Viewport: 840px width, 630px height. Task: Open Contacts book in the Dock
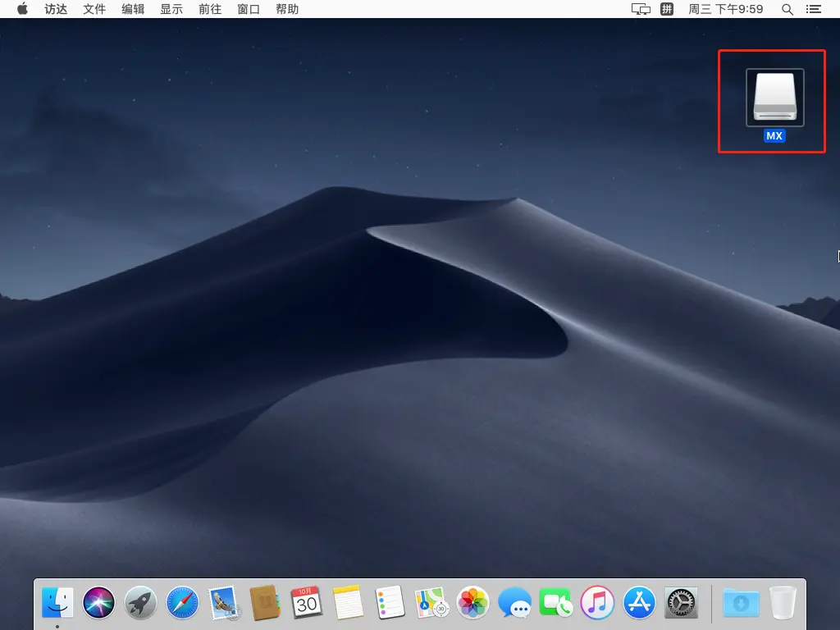[265, 602]
